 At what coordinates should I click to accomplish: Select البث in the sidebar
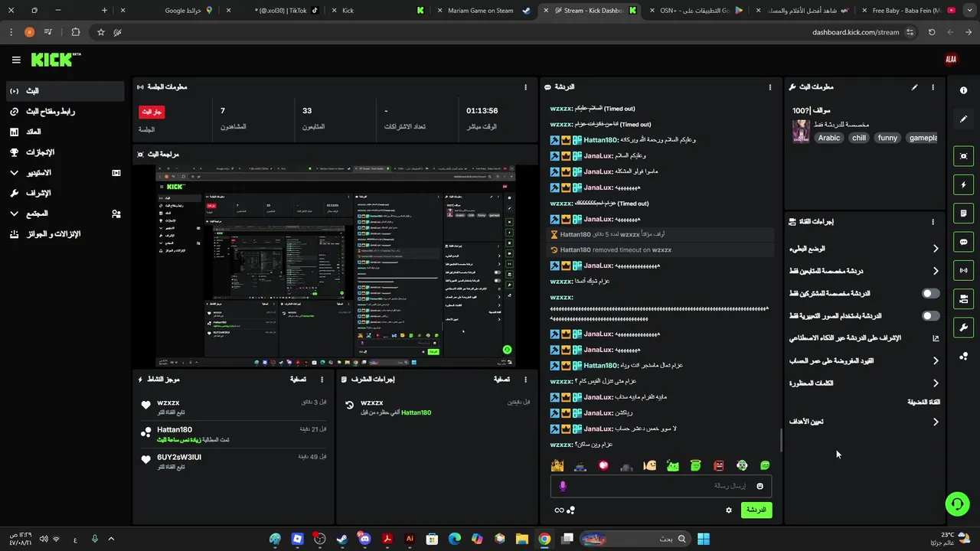[64, 91]
